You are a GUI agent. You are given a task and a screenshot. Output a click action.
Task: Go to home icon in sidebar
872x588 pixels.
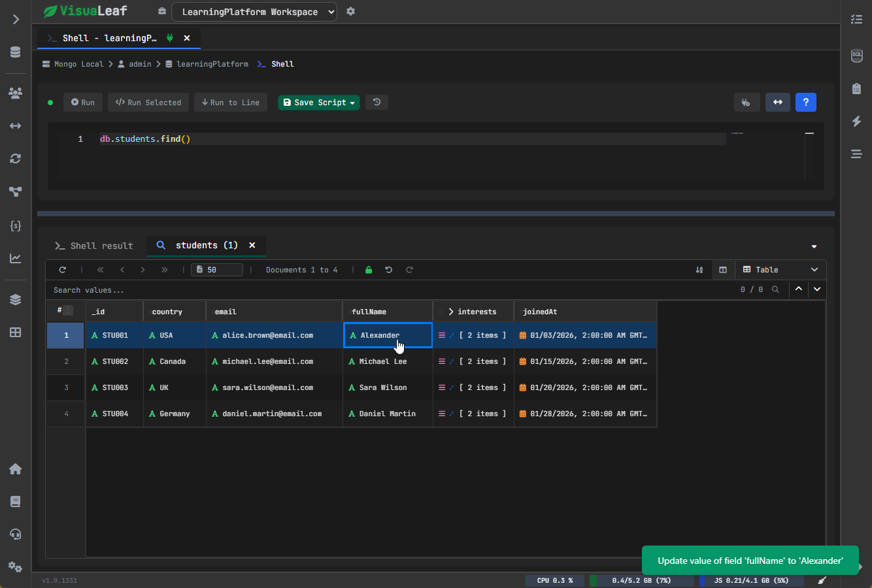point(16,468)
